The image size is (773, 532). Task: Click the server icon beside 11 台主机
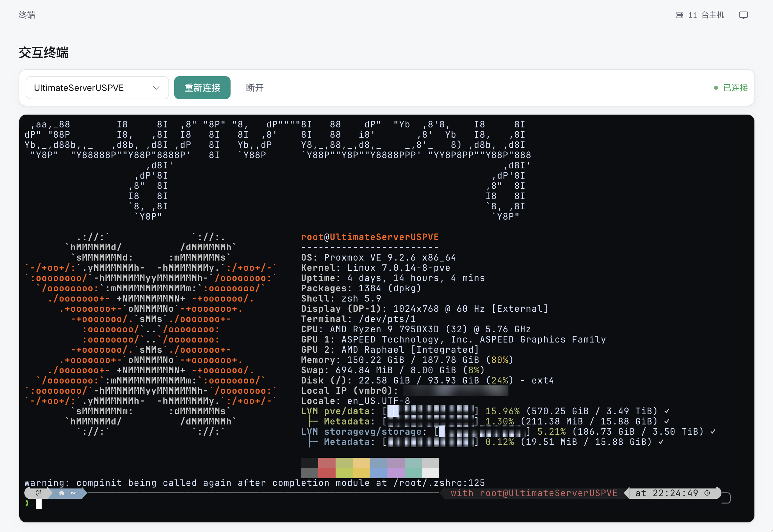[679, 15]
